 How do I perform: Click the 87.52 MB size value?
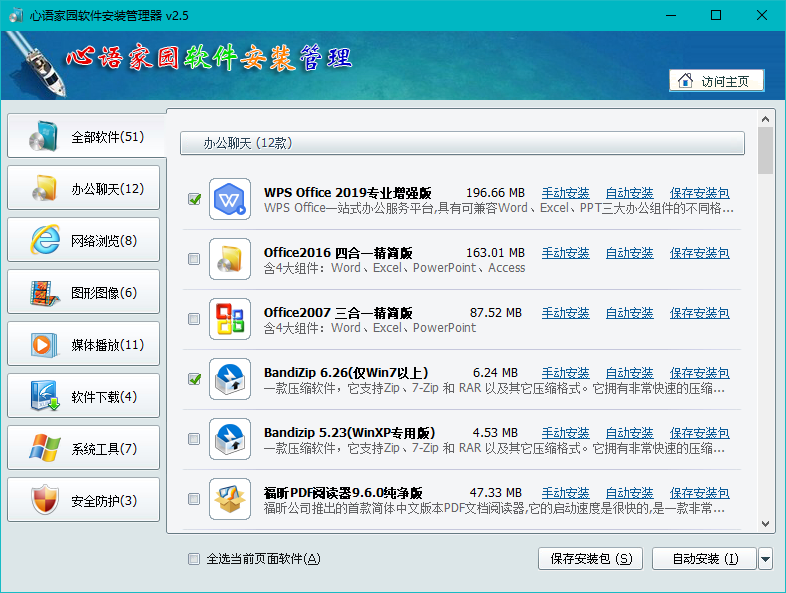tap(496, 313)
